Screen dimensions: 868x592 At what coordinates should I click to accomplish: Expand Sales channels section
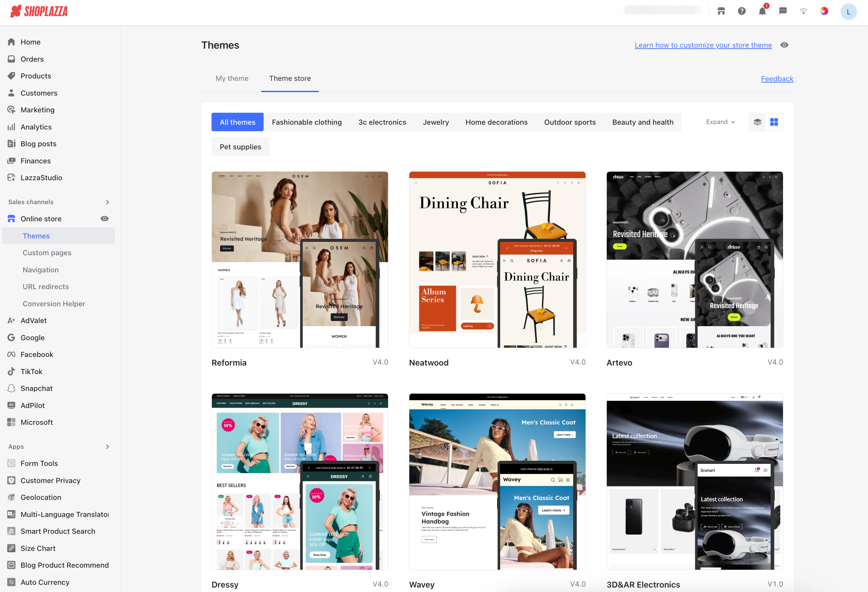(x=108, y=202)
